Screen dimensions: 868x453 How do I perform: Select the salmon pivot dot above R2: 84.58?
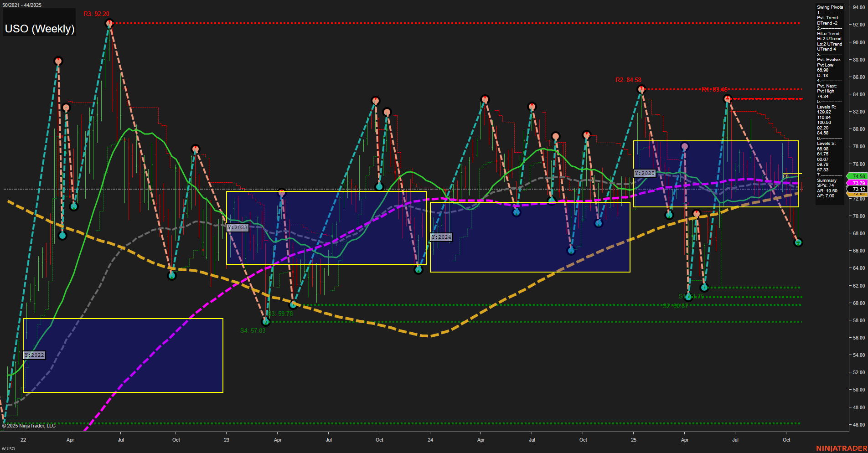[640, 90]
